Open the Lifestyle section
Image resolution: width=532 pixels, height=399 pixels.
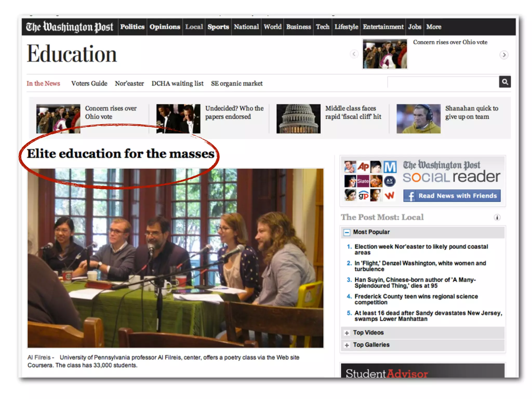(x=346, y=27)
